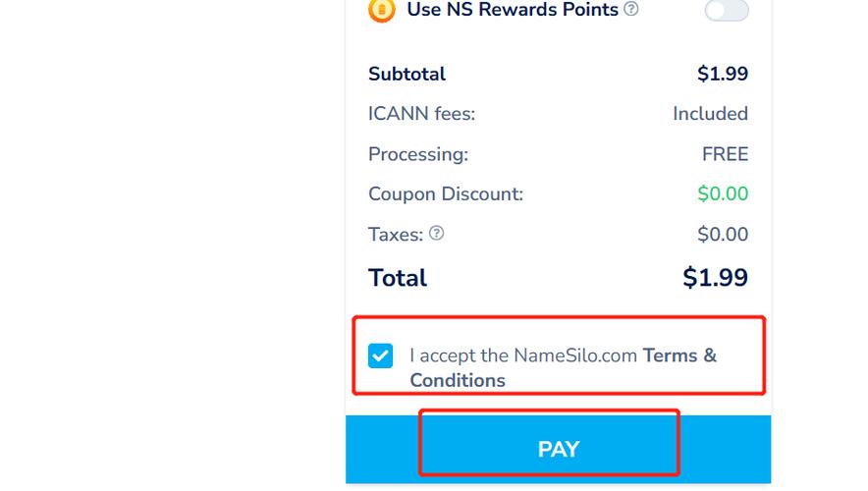Viewport: 868px width, 491px height.
Task: Click help icon beside NS Rewards Points
Action: click(x=631, y=9)
